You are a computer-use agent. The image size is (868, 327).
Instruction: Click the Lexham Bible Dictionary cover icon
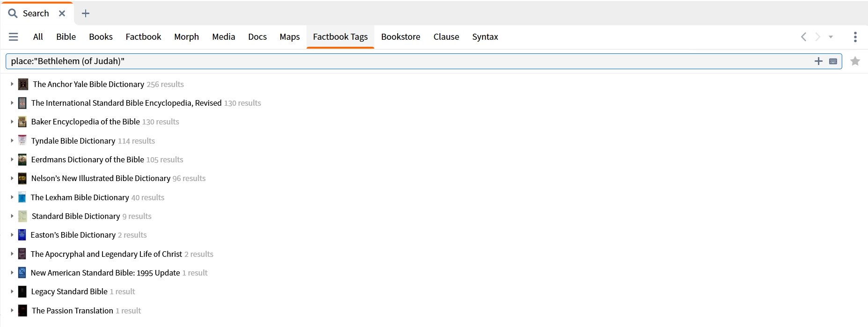[x=22, y=197]
